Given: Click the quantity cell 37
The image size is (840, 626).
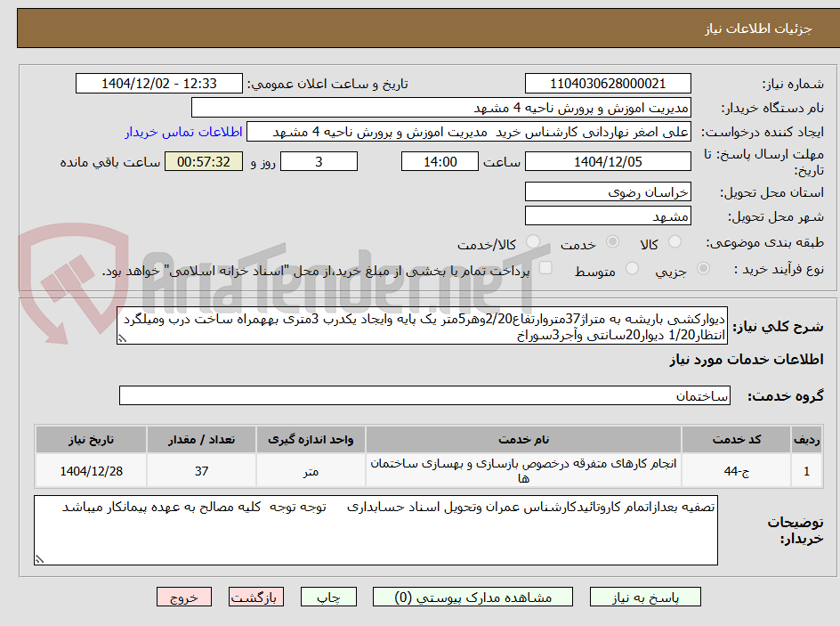Looking at the screenshot, I should click(x=201, y=470).
